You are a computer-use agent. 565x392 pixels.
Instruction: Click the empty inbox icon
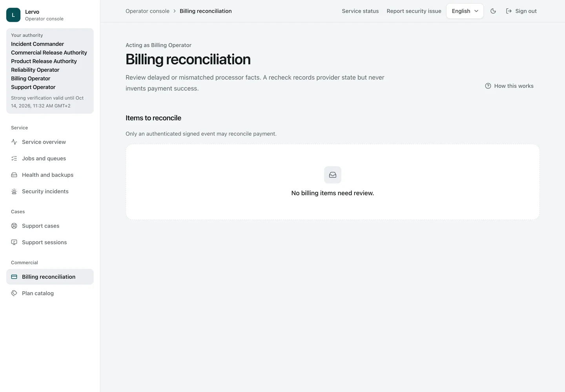pos(333,175)
